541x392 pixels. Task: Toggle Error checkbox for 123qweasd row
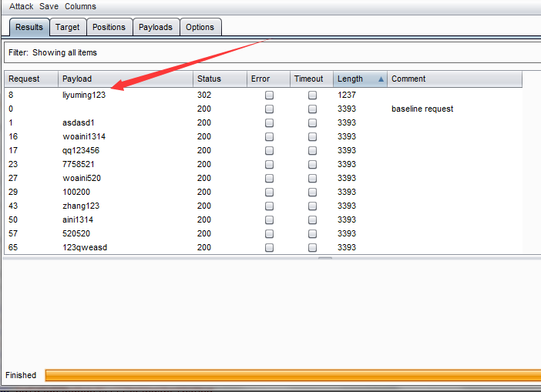269,247
